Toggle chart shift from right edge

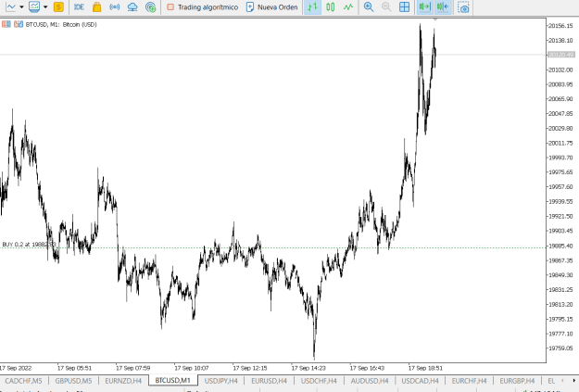pos(443,6)
